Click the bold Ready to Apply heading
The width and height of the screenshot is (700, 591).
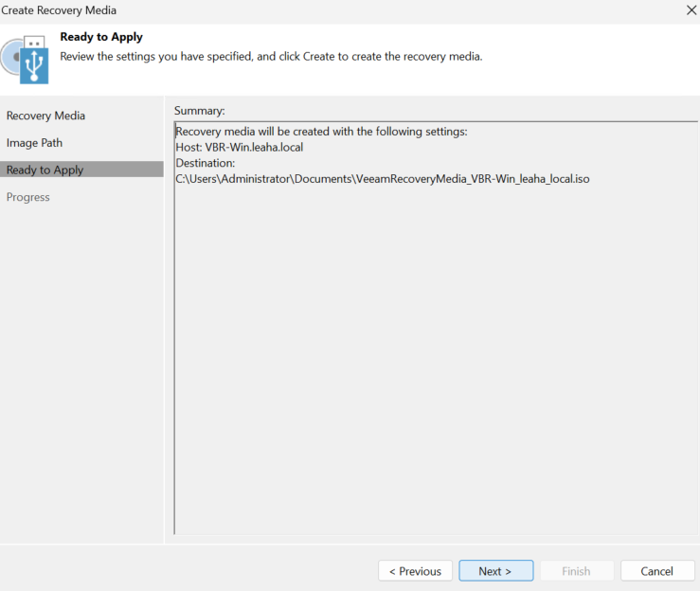click(101, 37)
